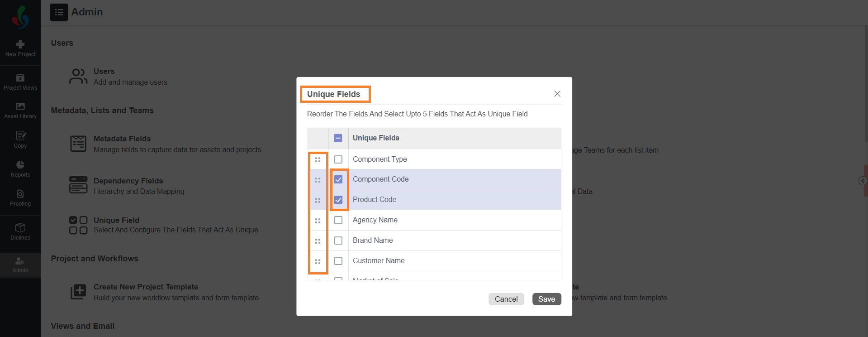
Task: Open Reports pie chart icon
Action: tap(20, 165)
